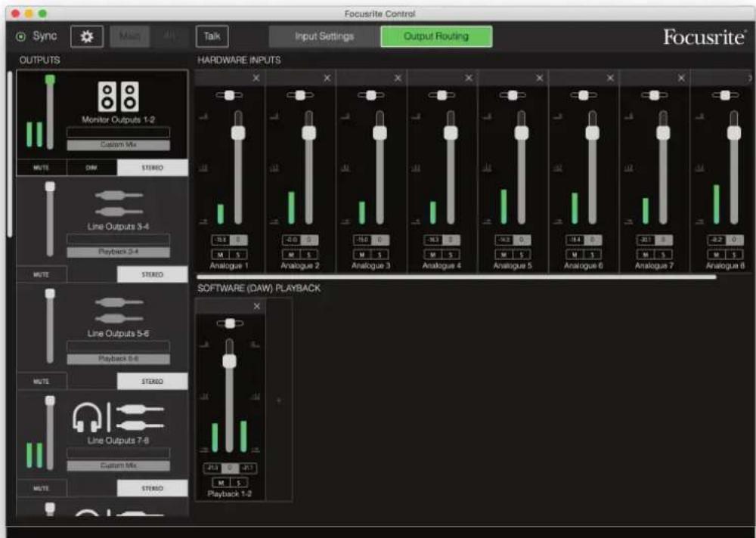Remove the Analogue 6 channel with X
The image size is (756, 538).
[610, 78]
